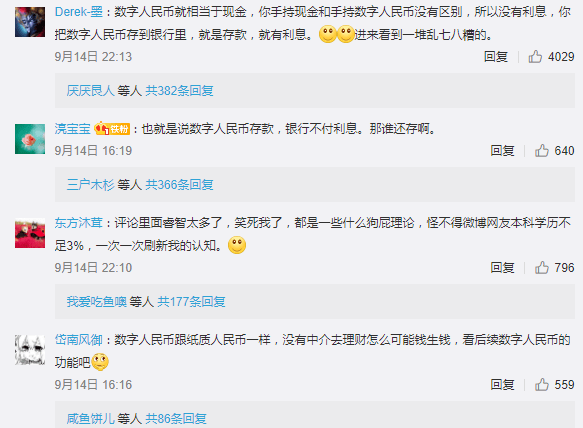Click thumbs-up icon on 浣宝宝's comment
The height and width of the screenshot is (428, 583).
click(x=542, y=151)
